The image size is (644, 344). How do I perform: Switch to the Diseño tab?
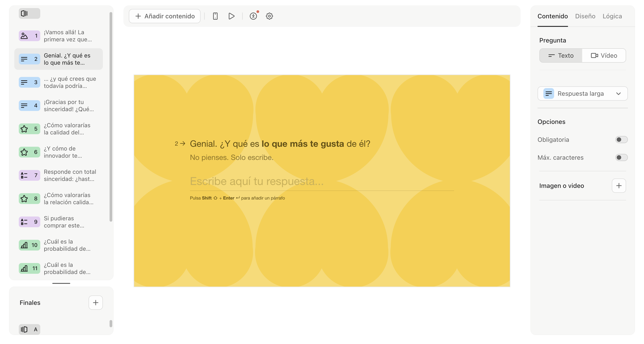point(585,16)
